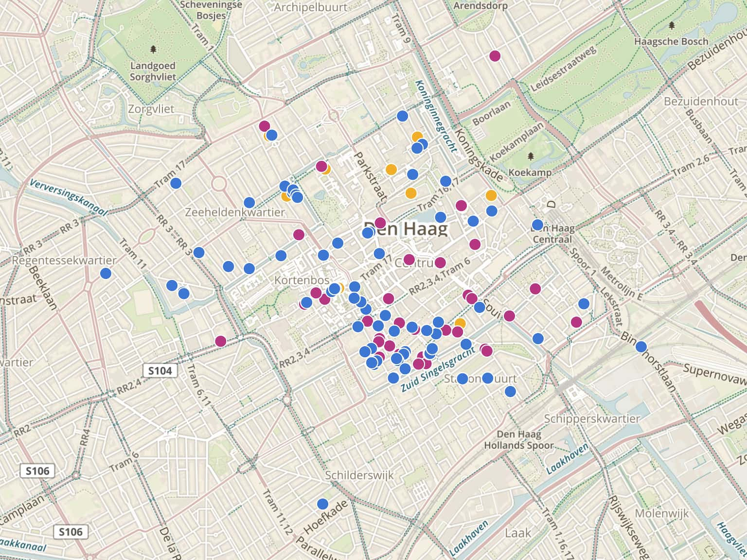Click the blue marker on Binckhorstlaan
The image size is (747, 560).
(641, 347)
